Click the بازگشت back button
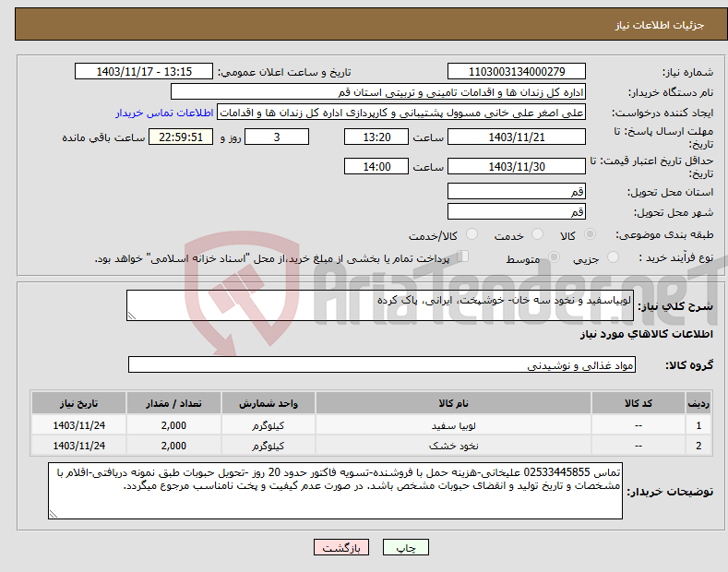The height and width of the screenshot is (572, 728). point(341,547)
